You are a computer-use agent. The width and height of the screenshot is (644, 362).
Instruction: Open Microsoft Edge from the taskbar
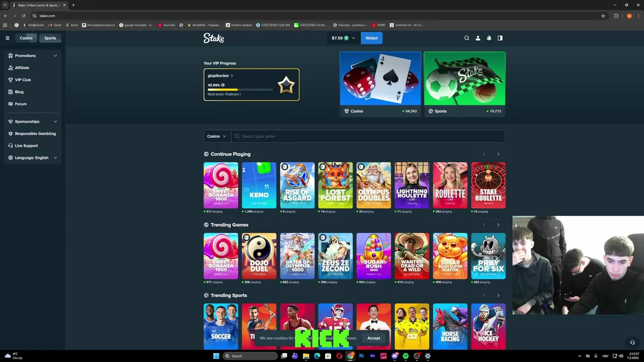[317, 356]
